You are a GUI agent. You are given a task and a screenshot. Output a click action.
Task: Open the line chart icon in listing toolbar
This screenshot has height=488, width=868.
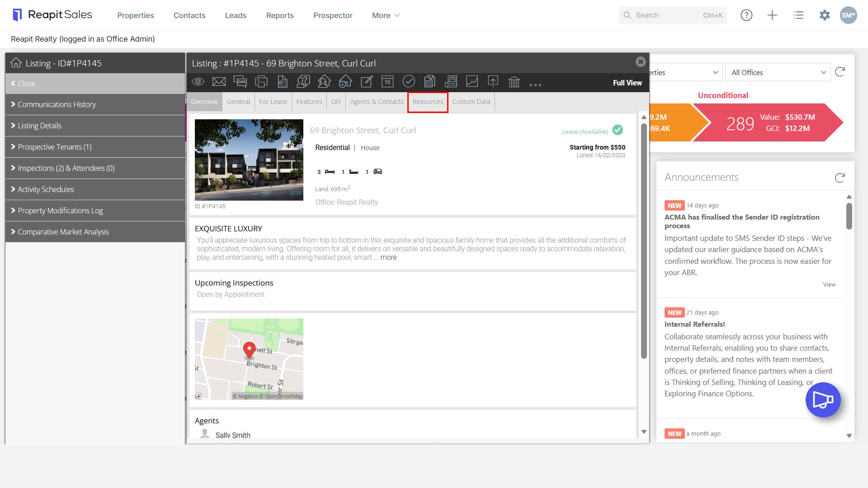click(x=472, y=81)
